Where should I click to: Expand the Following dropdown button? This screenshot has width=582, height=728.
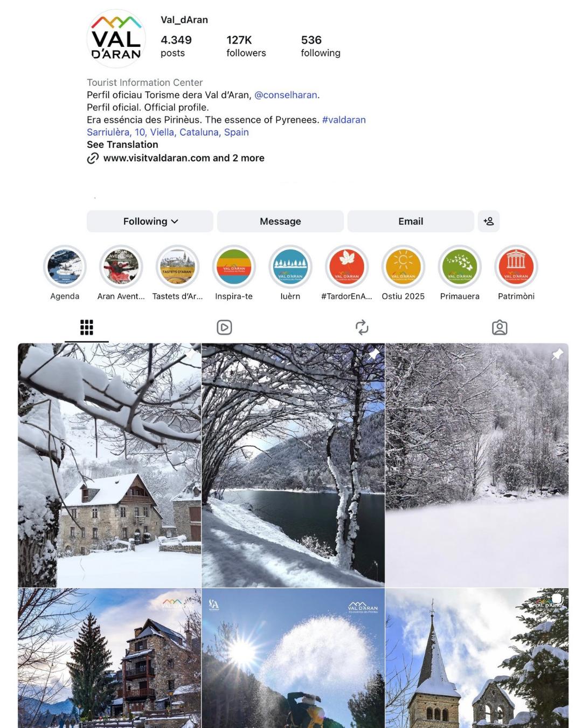[x=150, y=221]
